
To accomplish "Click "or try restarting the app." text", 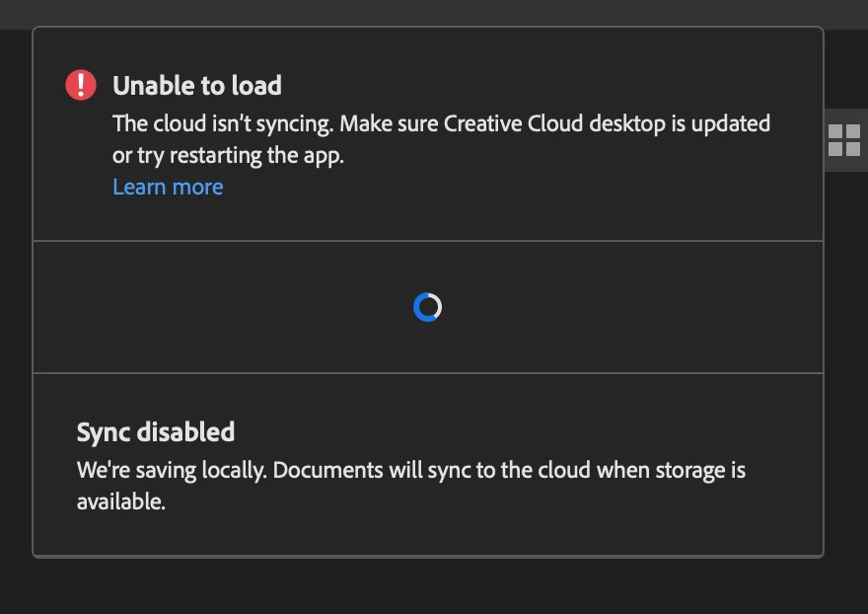I will [x=228, y=156].
